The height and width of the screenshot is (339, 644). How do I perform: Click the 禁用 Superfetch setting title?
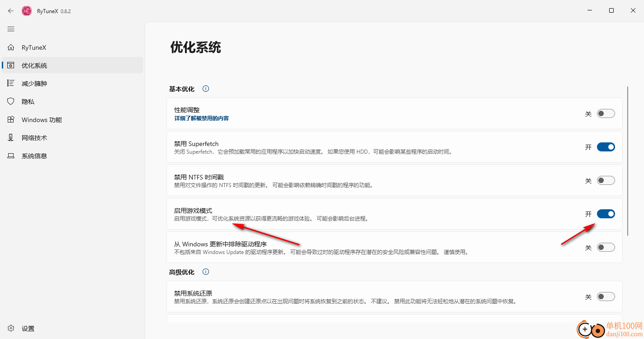click(196, 144)
